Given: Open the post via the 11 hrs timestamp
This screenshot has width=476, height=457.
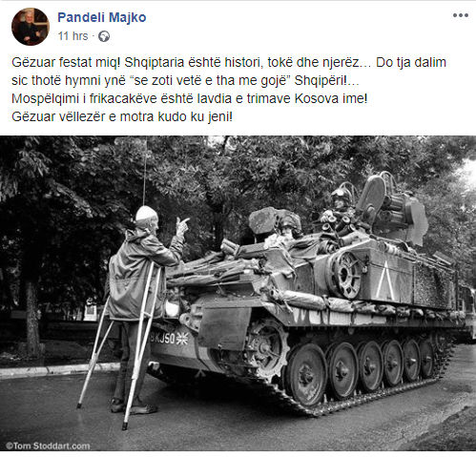Looking at the screenshot, I should click(72, 36).
